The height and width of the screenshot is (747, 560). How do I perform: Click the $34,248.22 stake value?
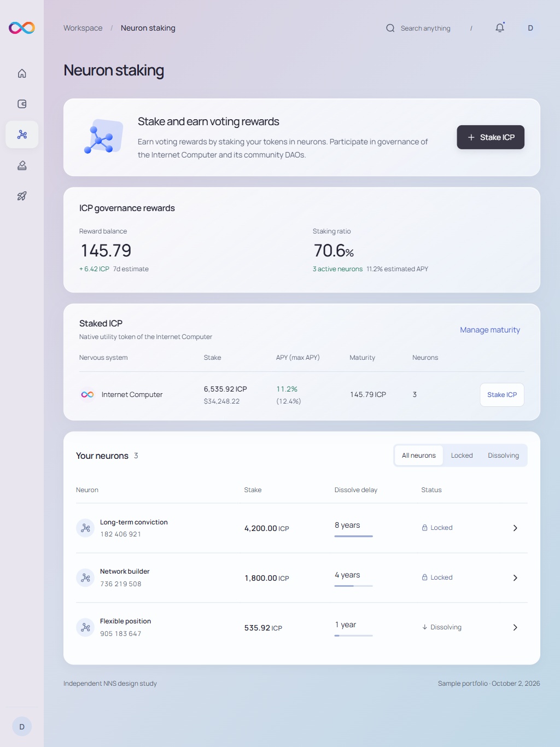click(x=221, y=401)
